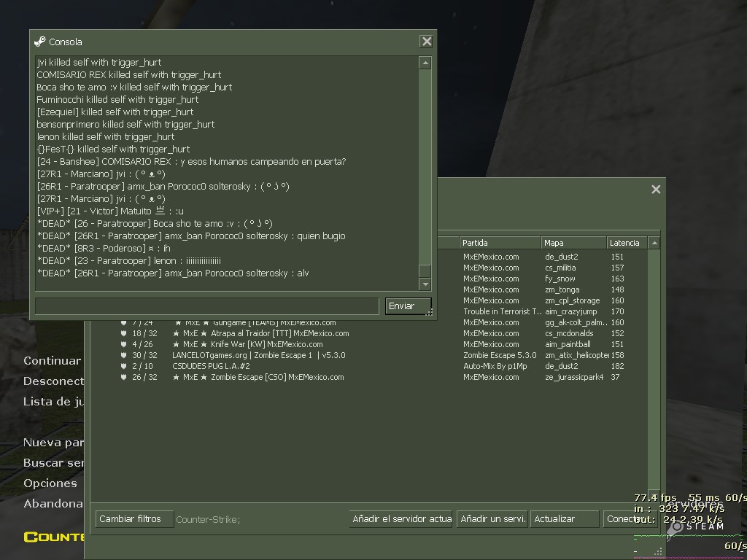Close the server browser window
Screen dimensions: 747x560
click(656, 190)
